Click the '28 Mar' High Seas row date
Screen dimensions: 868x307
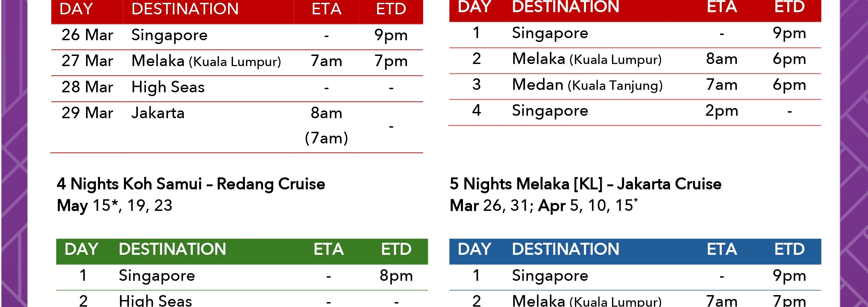click(x=87, y=87)
